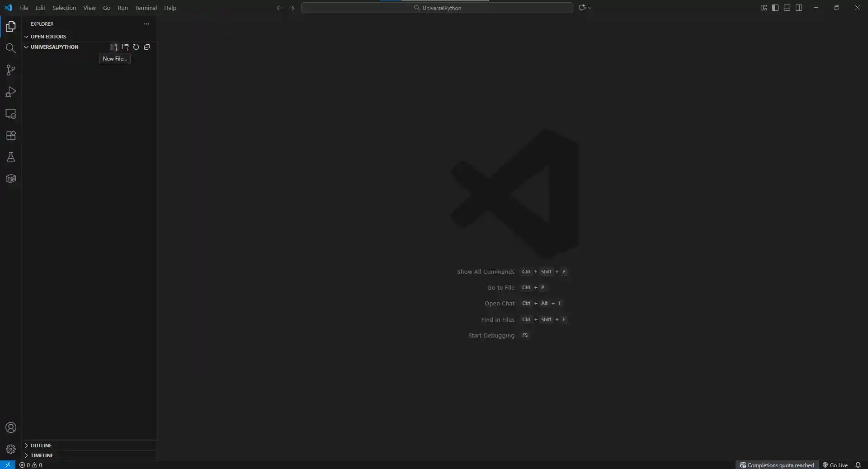Click the Collapse Folders in Explorer icon
868x469 pixels.
click(x=146, y=47)
